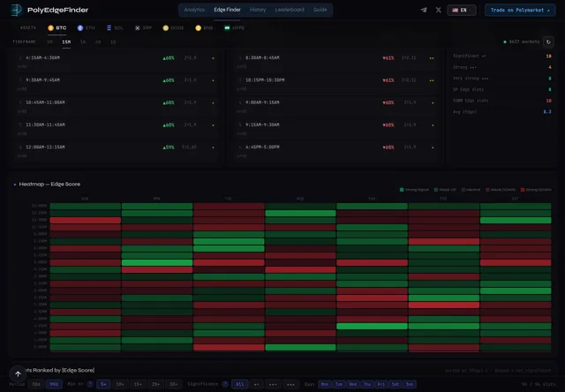Set period to 30d
565x392 pixels.
[36, 384]
